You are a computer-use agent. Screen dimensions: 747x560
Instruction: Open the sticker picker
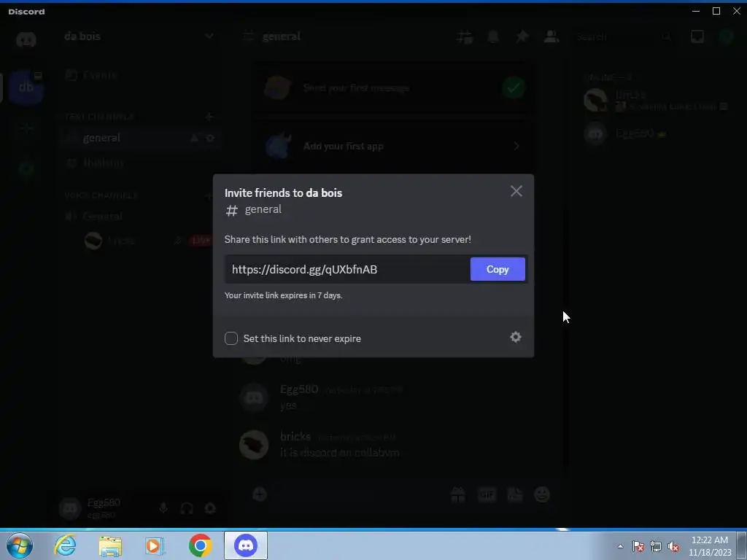[x=514, y=495]
